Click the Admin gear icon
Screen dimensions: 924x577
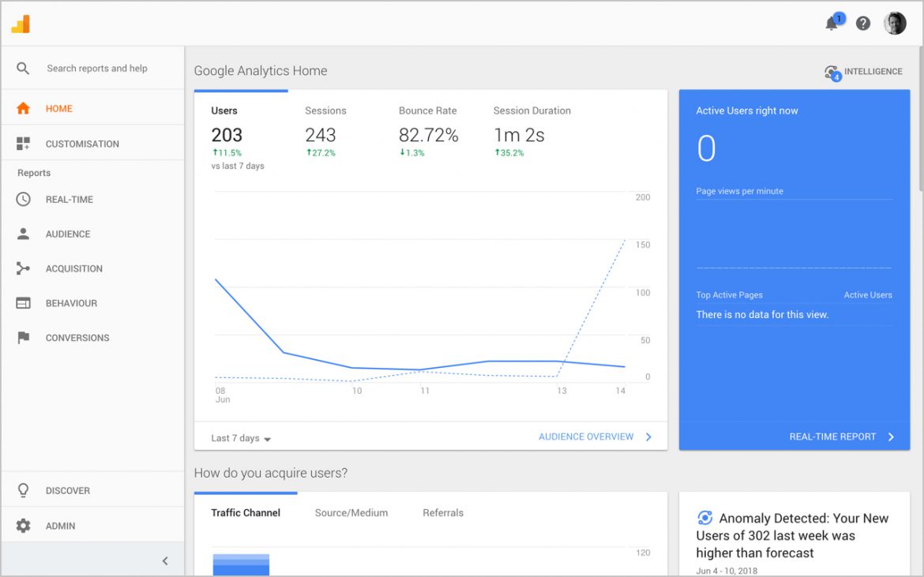[23, 526]
